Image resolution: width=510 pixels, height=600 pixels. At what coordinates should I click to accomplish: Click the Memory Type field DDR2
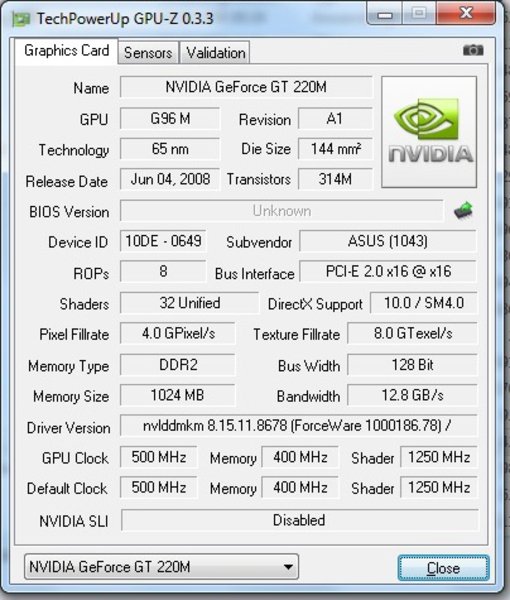point(178,365)
